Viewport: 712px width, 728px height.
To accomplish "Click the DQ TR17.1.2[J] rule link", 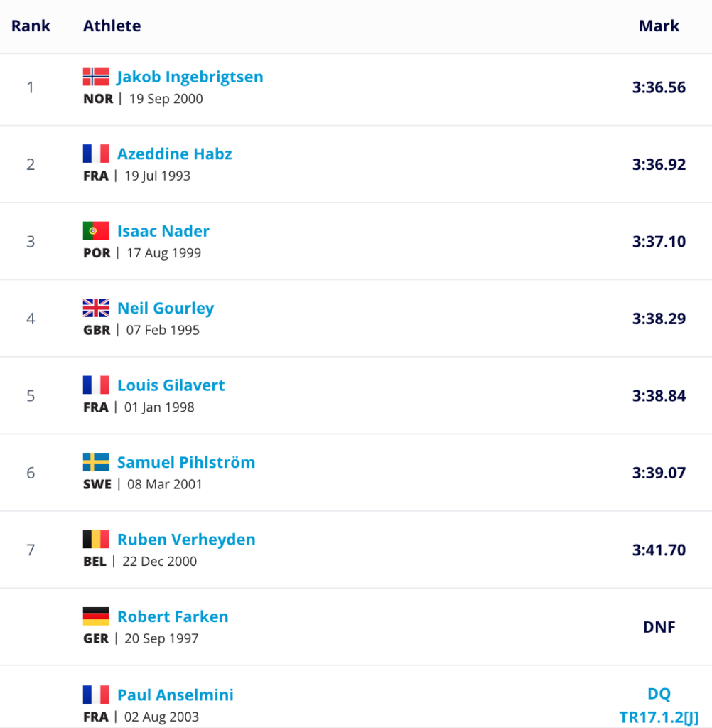I will pos(659,705).
